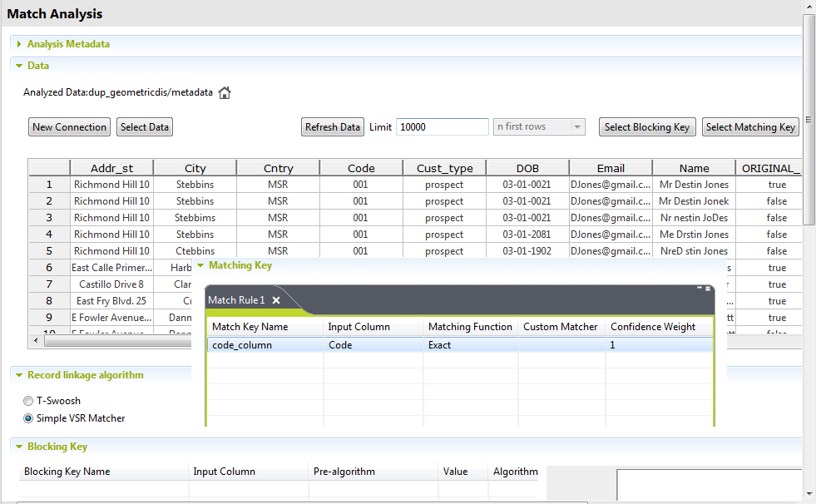Viewport: 816px width, 504px height.
Task: Click the home icon beside Analyzed Data
Action: [225, 93]
